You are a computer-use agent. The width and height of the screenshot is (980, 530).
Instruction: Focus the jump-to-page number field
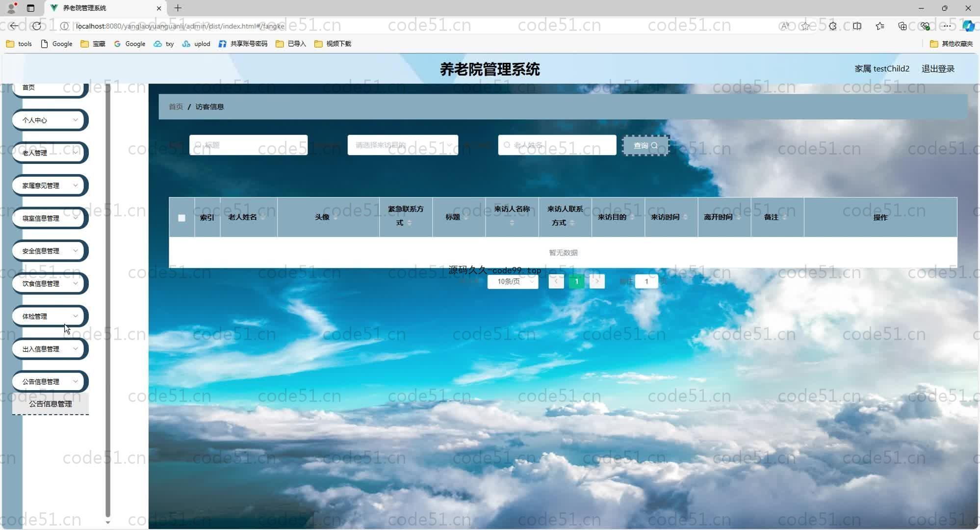[646, 281]
